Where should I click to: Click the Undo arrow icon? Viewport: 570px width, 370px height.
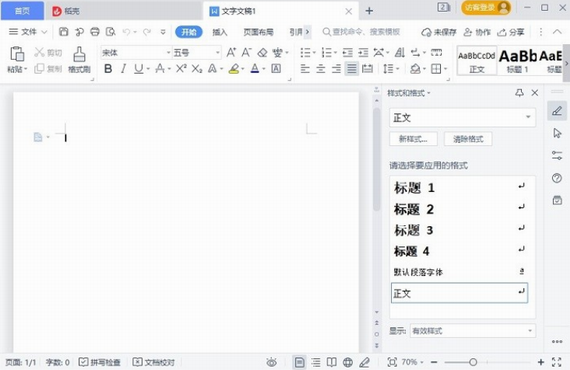coord(127,32)
